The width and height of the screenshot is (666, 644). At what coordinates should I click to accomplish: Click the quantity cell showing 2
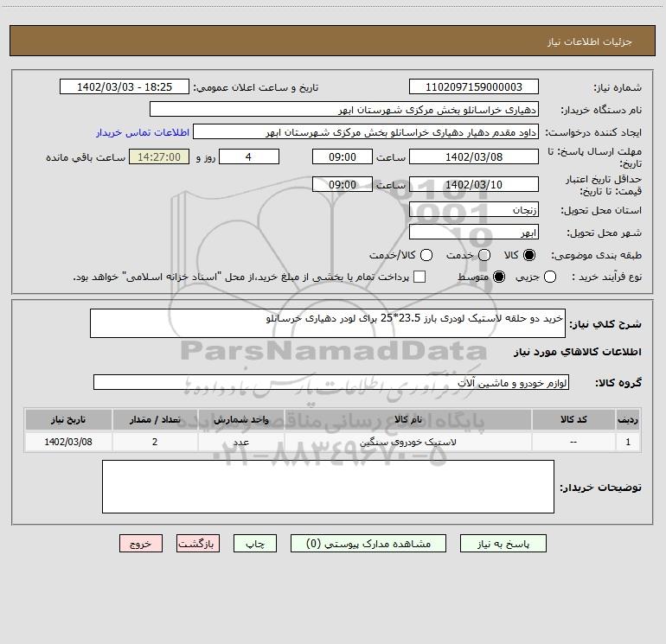point(155,442)
